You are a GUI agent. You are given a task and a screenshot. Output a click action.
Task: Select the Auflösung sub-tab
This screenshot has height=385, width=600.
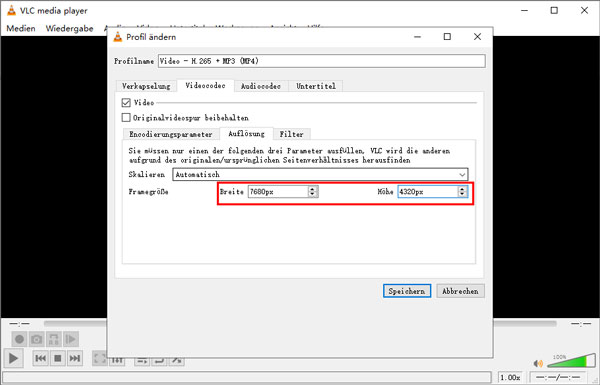tap(246, 134)
